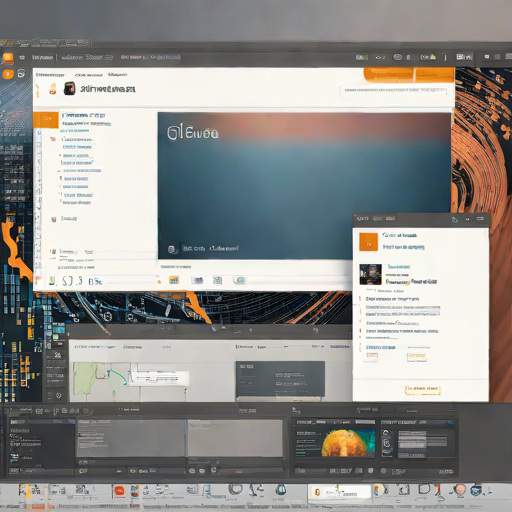Viewport: 512px width, 512px height.
Task: Select the globe image thumbnail in the bottom editor panel
Action: [347, 443]
